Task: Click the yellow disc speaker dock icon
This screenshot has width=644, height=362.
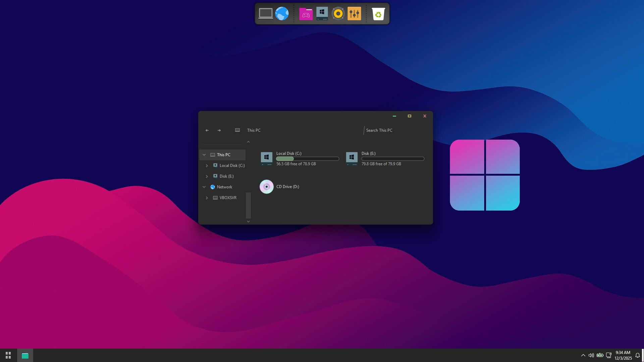Action: point(338,14)
